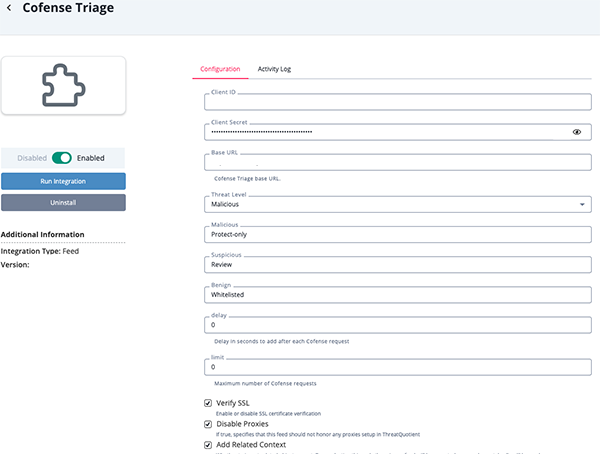Click the delay input field
Screen dimensions: 600x454
pyautogui.click(x=397, y=325)
